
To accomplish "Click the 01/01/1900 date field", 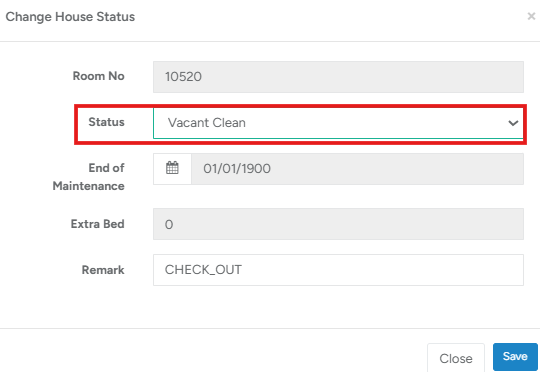I will (357, 169).
